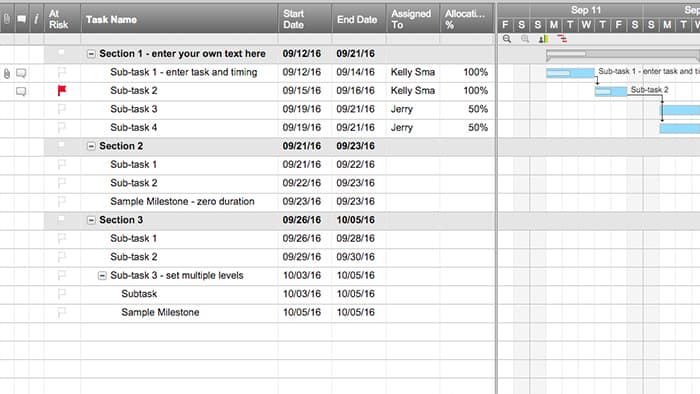Open the comment bubble on Sub-task 2 row

click(x=21, y=91)
